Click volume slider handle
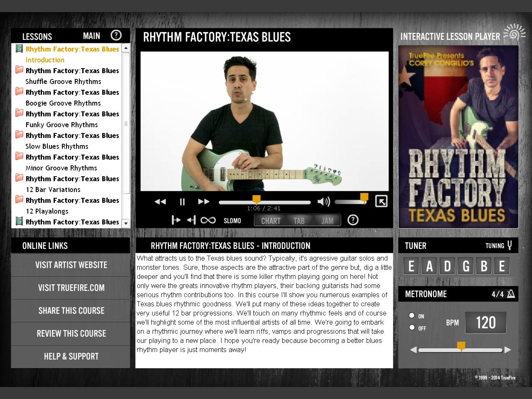The image size is (532, 399). click(x=364, y=198)
